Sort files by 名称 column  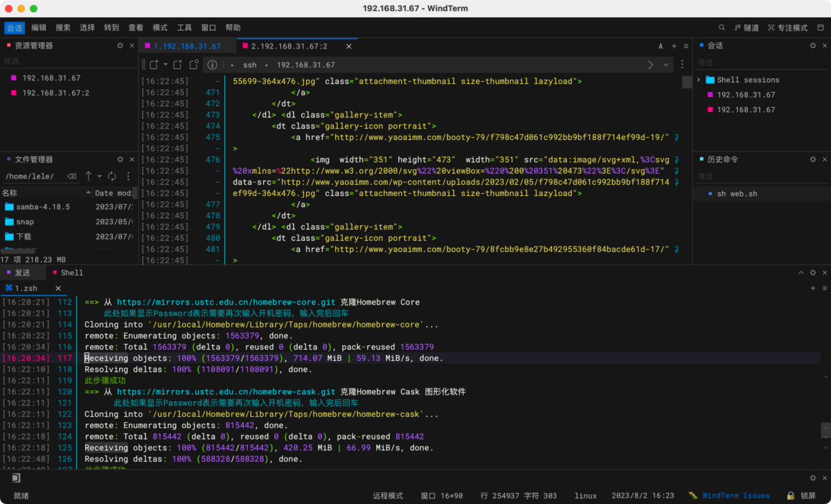click(46, 193)
